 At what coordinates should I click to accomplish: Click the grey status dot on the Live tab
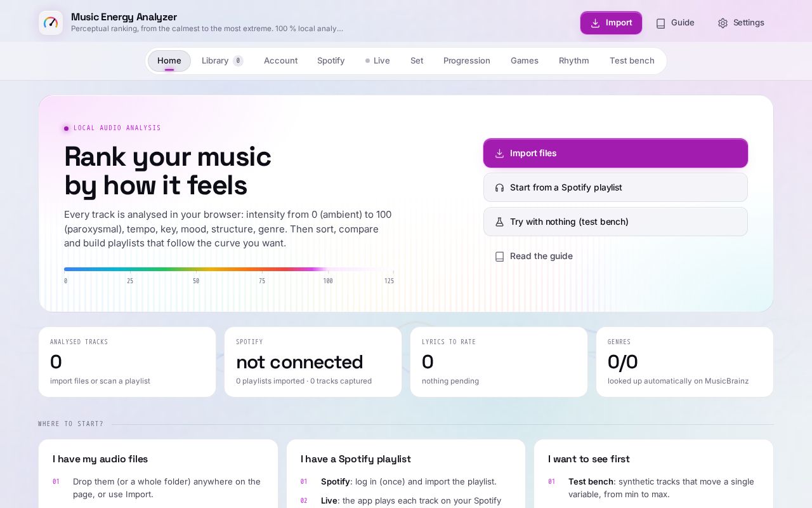(x=367, y=61)
